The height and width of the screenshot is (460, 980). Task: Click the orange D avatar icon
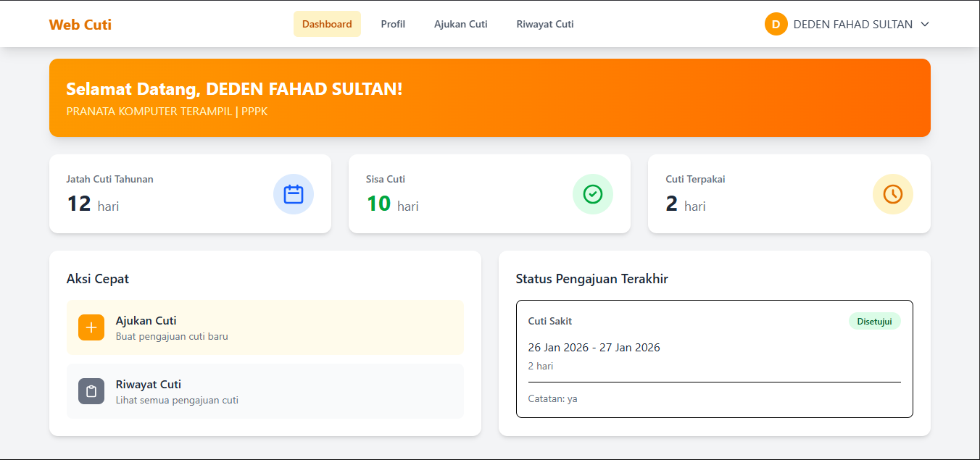pos(776,24)
